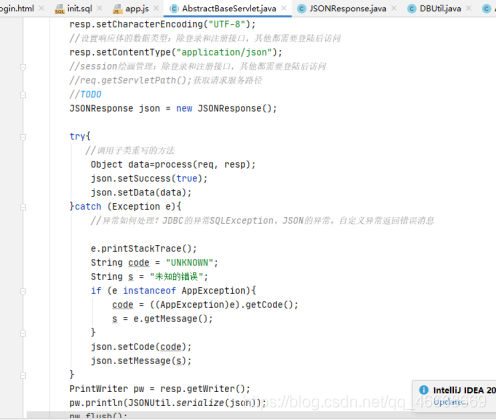Click on code = ((AppException)e).getCode(); line
The width and height of the screenshot is (496, 420).
205,304
